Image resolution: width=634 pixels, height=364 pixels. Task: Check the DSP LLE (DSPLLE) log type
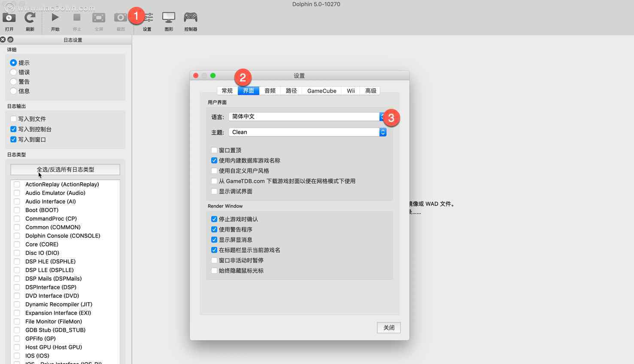tap(17, 270)
